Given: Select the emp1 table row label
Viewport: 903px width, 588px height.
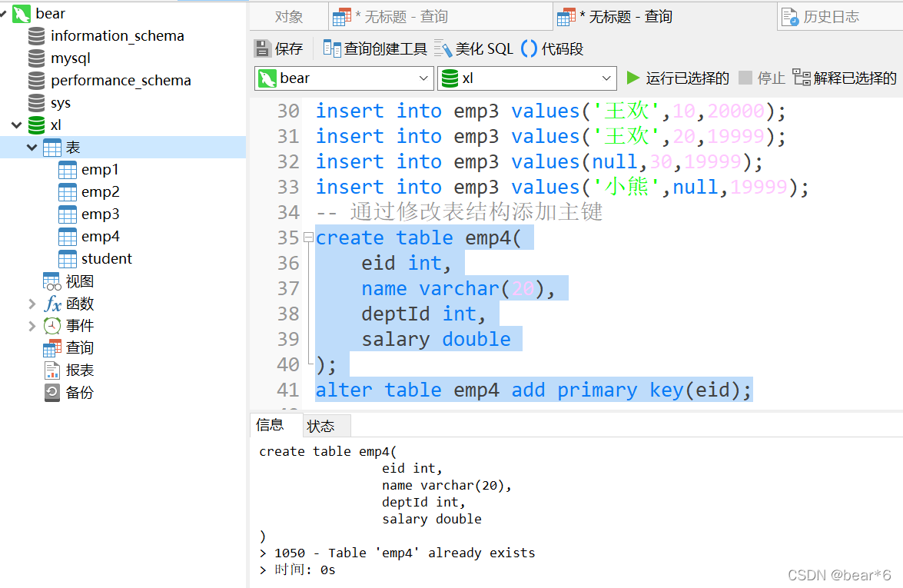Looking at the screenshot, I should [100, 170].
